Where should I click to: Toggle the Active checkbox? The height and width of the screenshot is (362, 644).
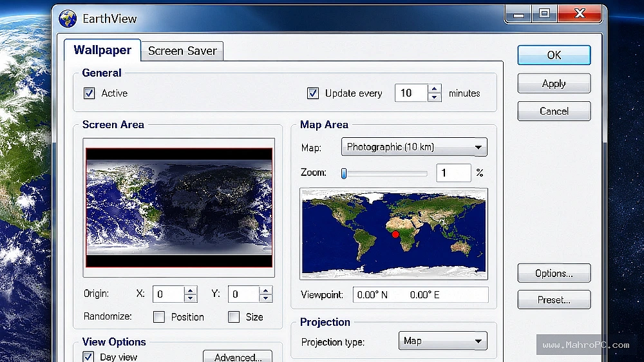coord(89,93)
